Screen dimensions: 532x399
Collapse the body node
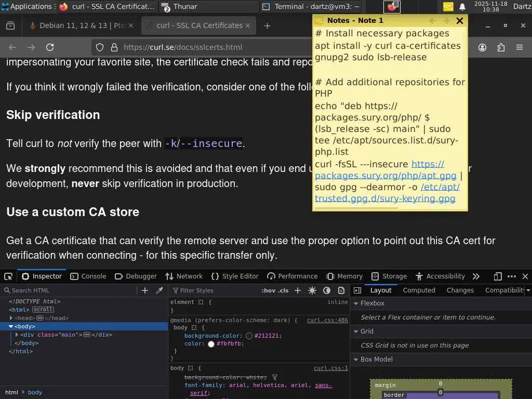(x=11, y=326)
